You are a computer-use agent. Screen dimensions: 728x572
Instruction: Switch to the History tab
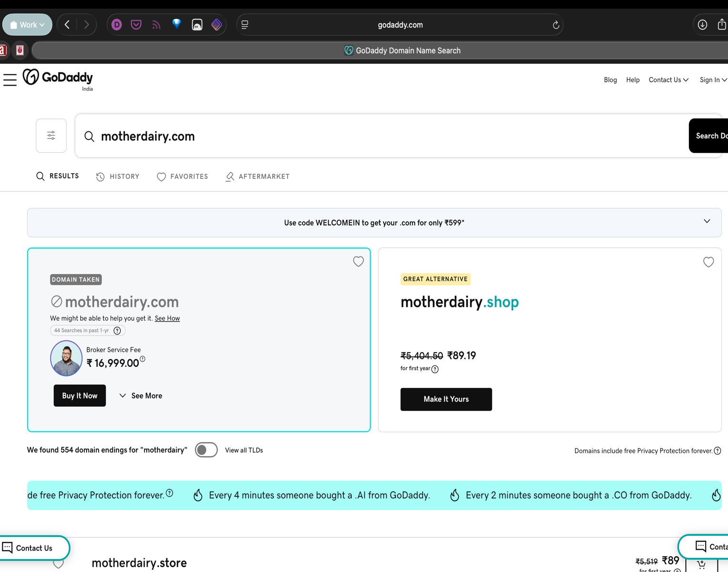tap(118, 177)
